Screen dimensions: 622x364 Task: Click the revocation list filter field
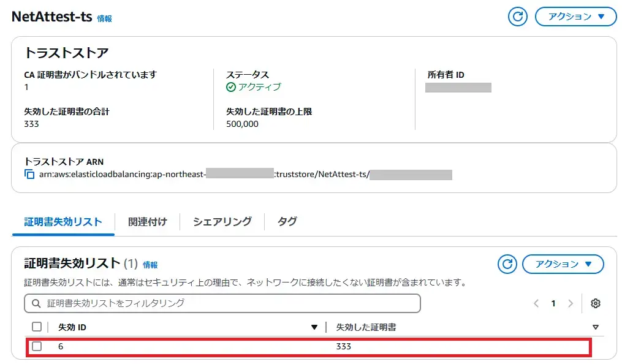click(x=227, y=303)
